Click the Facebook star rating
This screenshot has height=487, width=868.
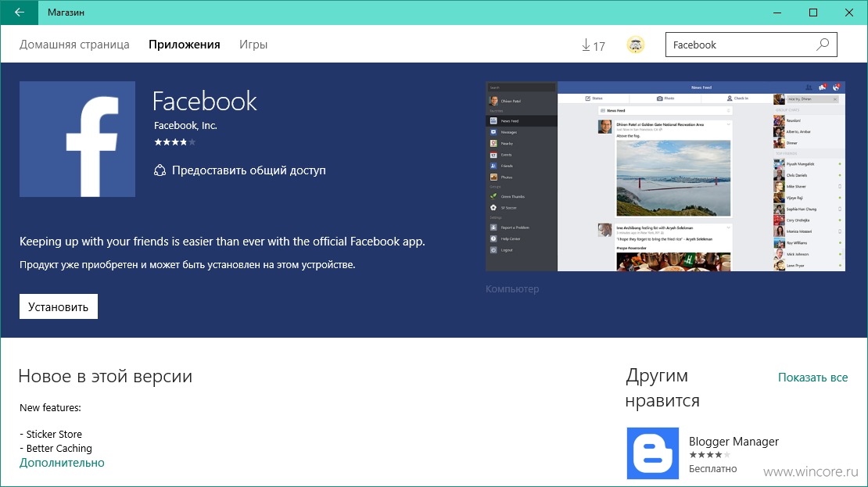click(x=175, y=142)
